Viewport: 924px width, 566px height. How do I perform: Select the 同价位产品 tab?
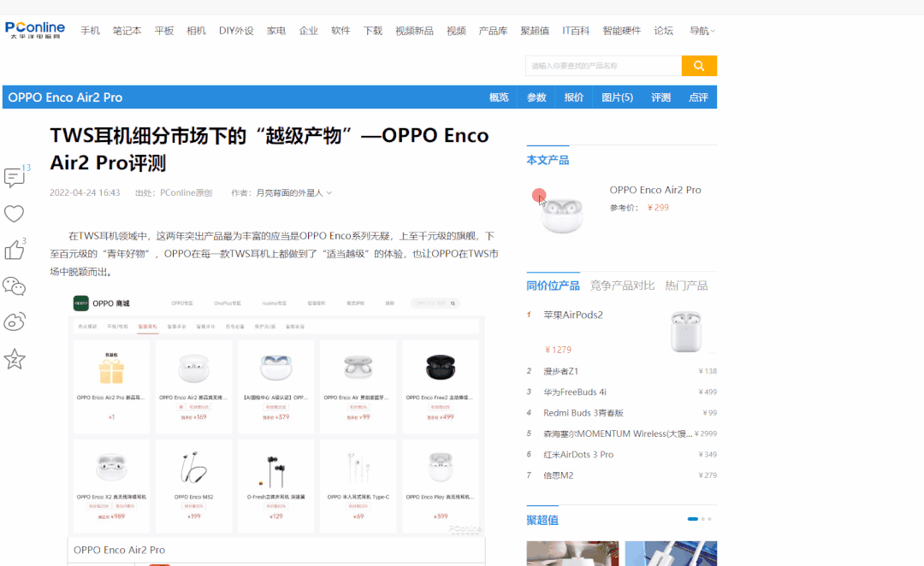553,286
